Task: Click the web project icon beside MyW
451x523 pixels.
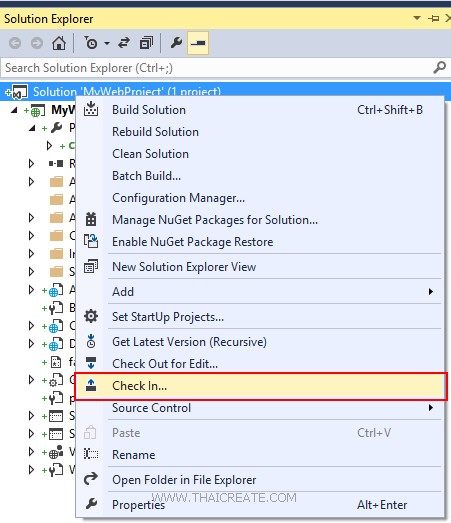Action: pyautogui.click(x=38, y=111)
